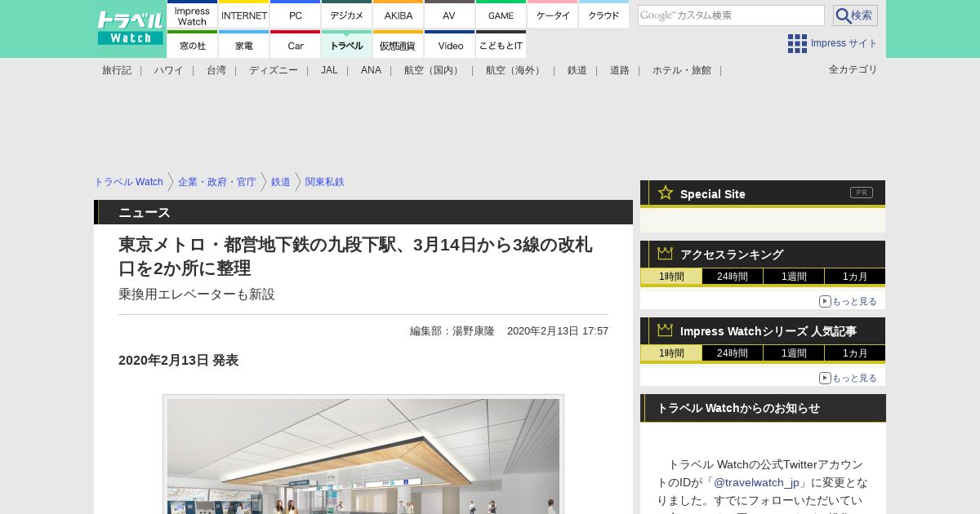Screen dimensions: 980x514
Task: Open the Car Watch tab
Action: pos(296,45)
